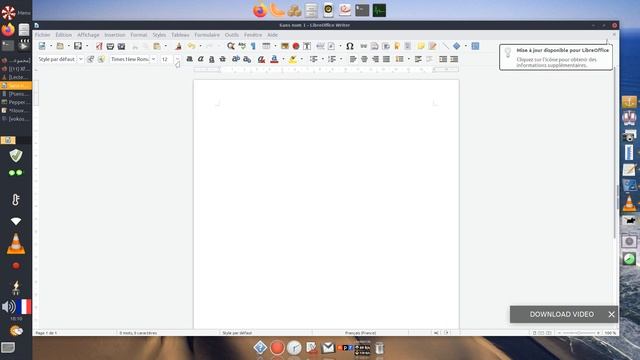Toggle Superscript formatting
Screen dimensions: 640x360
236,59
